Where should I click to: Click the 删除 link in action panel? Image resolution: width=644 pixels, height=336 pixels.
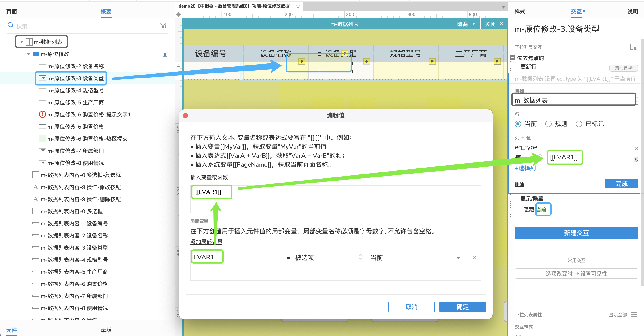[519, 184]
